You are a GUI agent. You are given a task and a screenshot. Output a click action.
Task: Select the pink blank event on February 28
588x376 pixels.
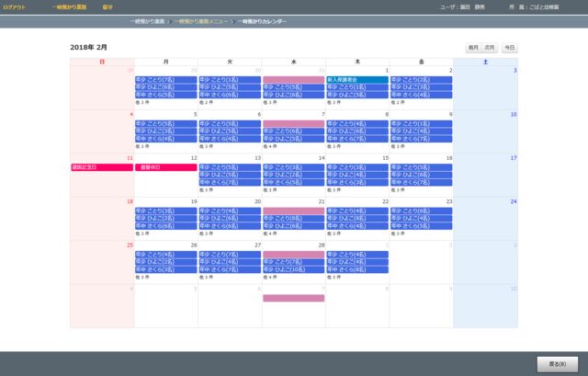click(294, 255)
